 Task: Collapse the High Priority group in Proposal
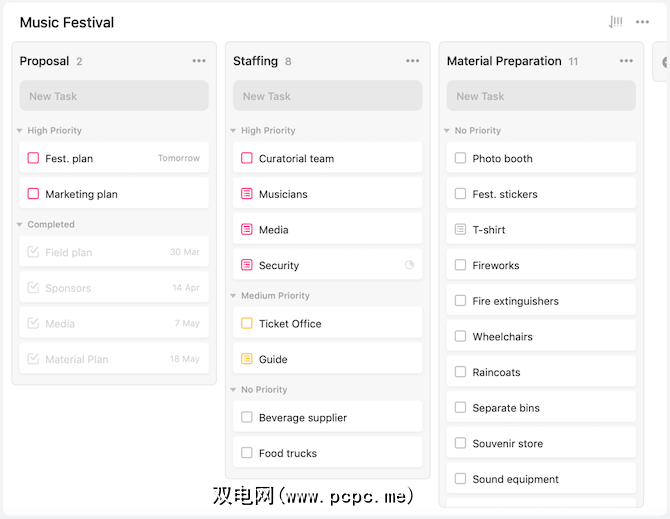click(x=20, y=131)
